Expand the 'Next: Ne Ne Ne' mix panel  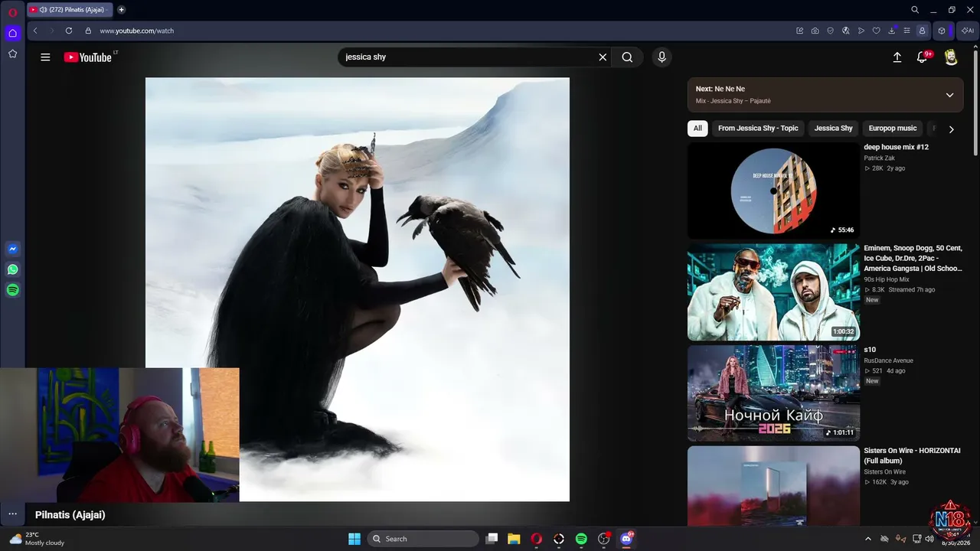click(949, 95)
